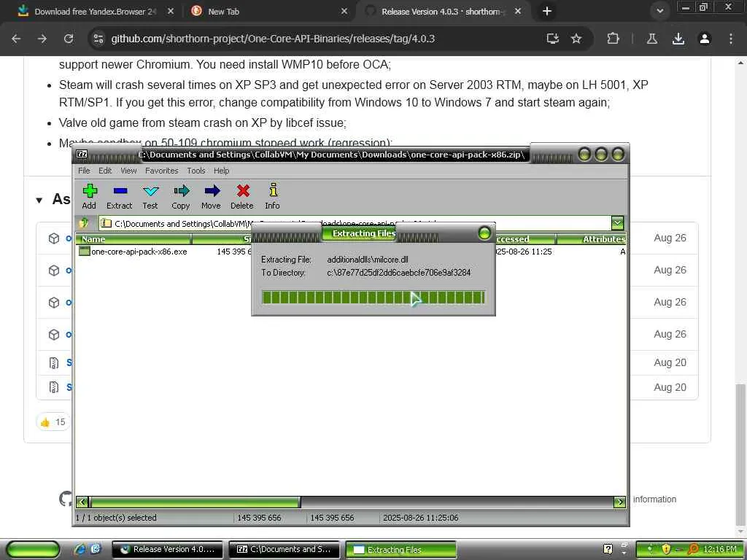Click the horizontal scrollbar right arrow
Image resolution: width=747 pixels, height=560 pixels.
pyautogui.click(x=620, y=502)
